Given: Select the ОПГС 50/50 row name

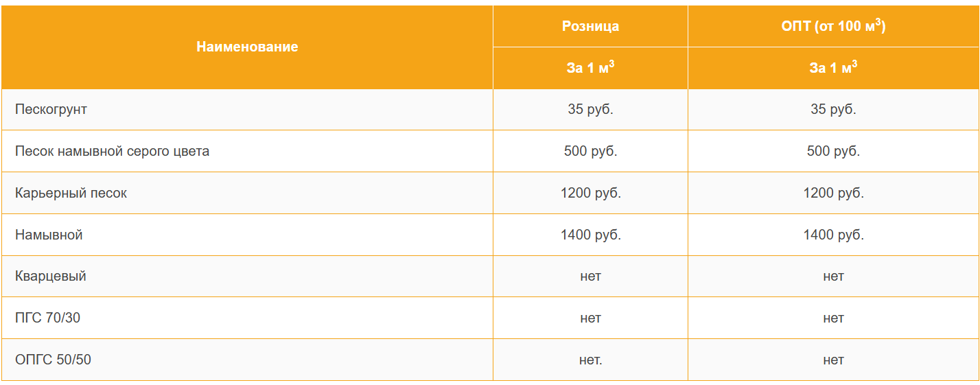Looking at the screenshot, I should click(x=53, y=360).
